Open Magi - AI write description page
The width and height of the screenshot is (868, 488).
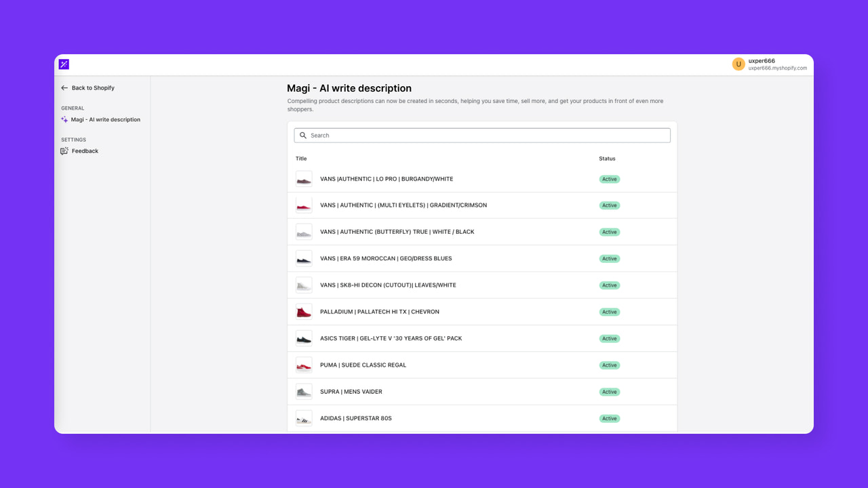click(104, 119)
